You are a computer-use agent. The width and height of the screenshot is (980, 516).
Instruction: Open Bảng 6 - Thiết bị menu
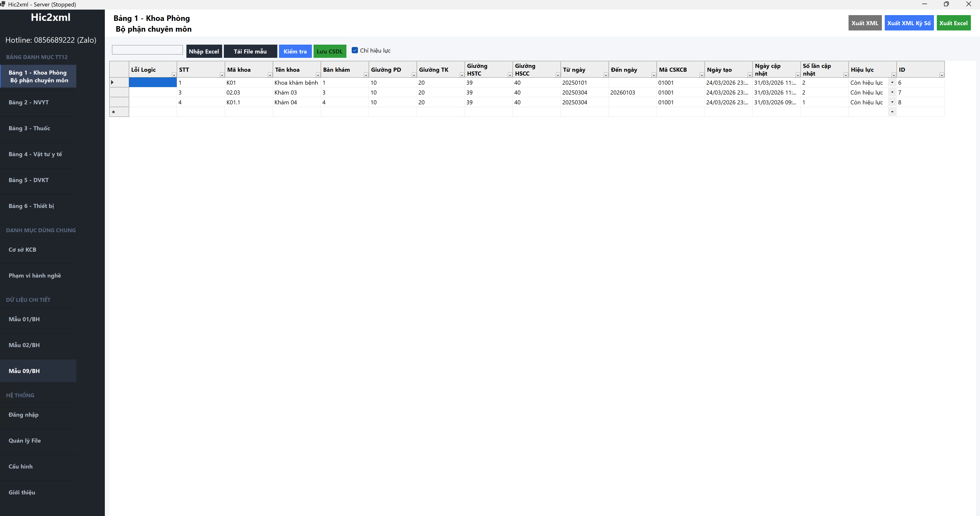(x=38, y=206)
